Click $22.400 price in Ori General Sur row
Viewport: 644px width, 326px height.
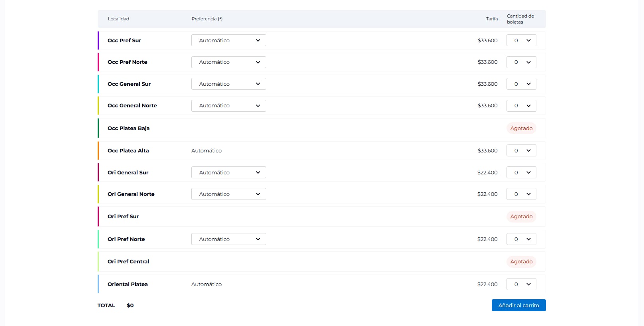coord(487,172)
